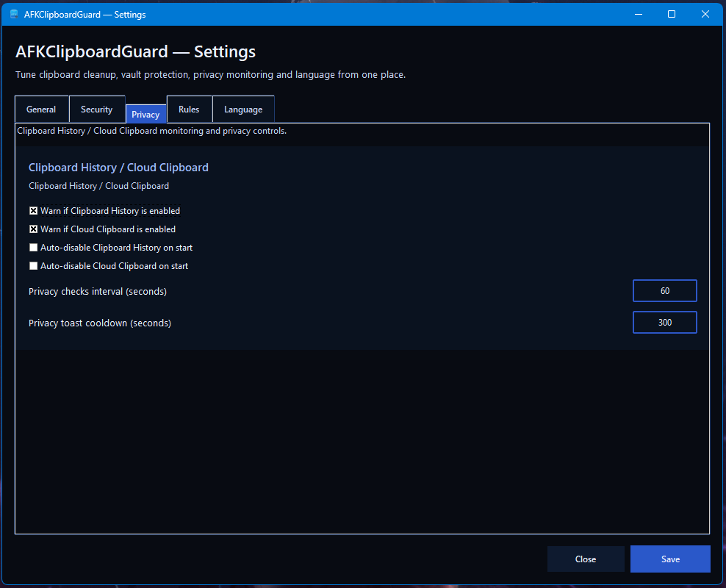Click the Close button beside Save
The image size is (726, 588).
click(x=586, y=559)
